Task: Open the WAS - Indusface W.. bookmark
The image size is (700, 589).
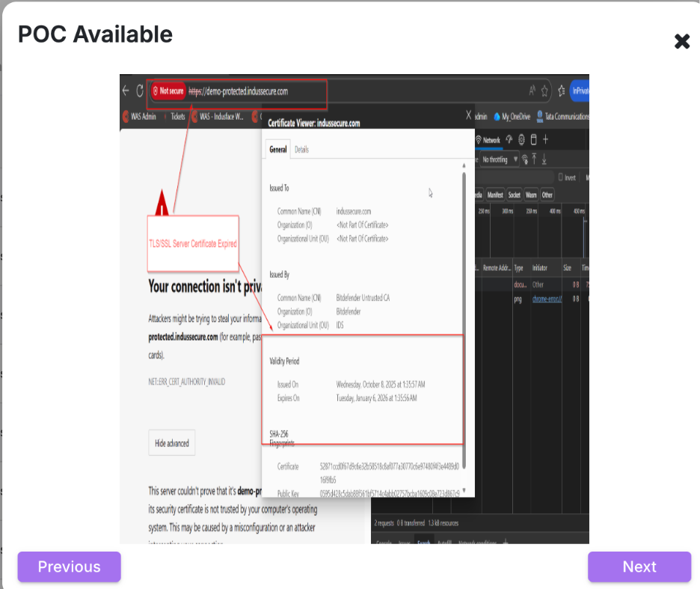Action: click(x=218, y=117)
